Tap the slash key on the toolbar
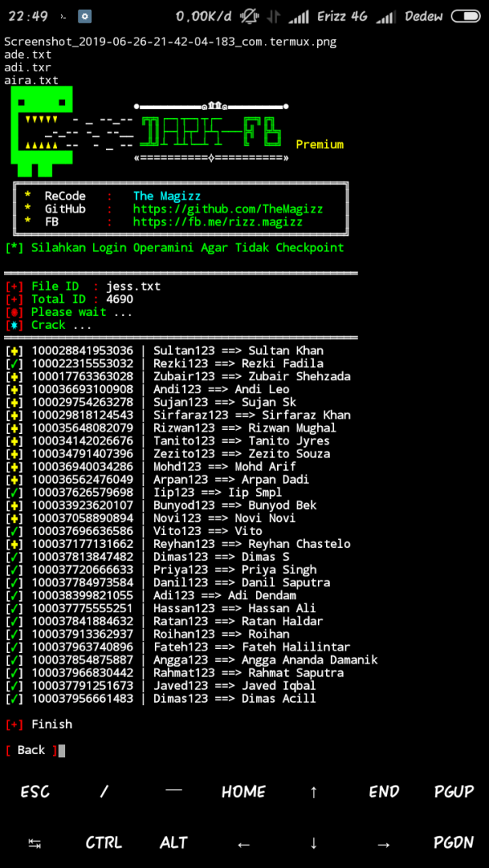Image resolution: width=489 pixels, height=868 pixels. pyautogui.click(x=104, y=791)
